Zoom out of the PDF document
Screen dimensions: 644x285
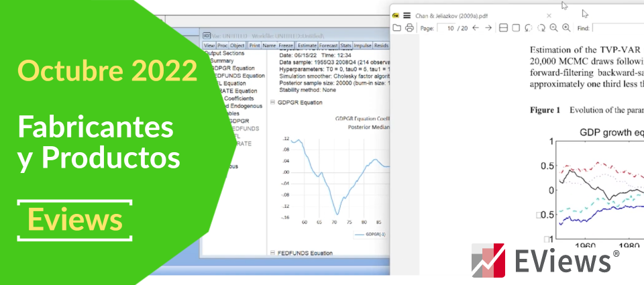[x=553, y=28]
